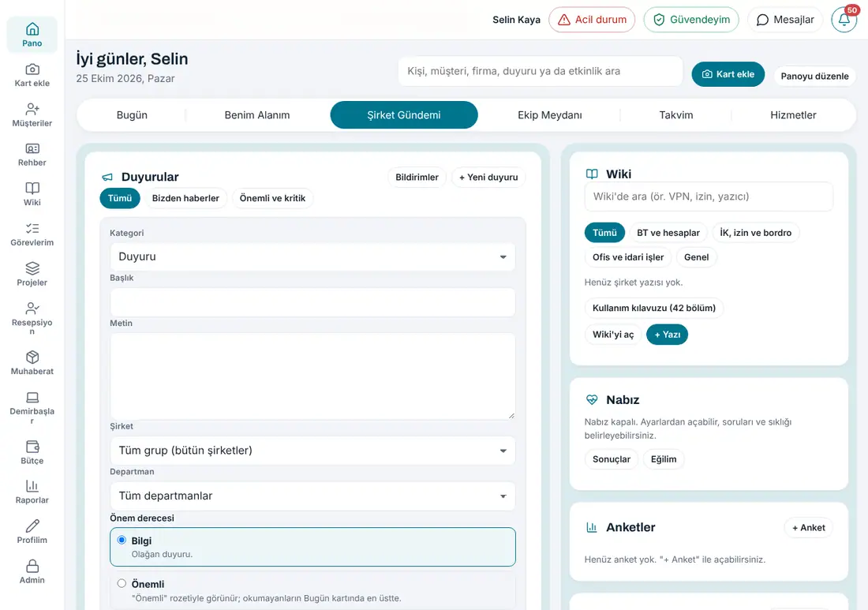Image resolution: width=868 pixels, height=610 pixels.
Task: Open the Takvim tab
Action: [x=676, y=115]
